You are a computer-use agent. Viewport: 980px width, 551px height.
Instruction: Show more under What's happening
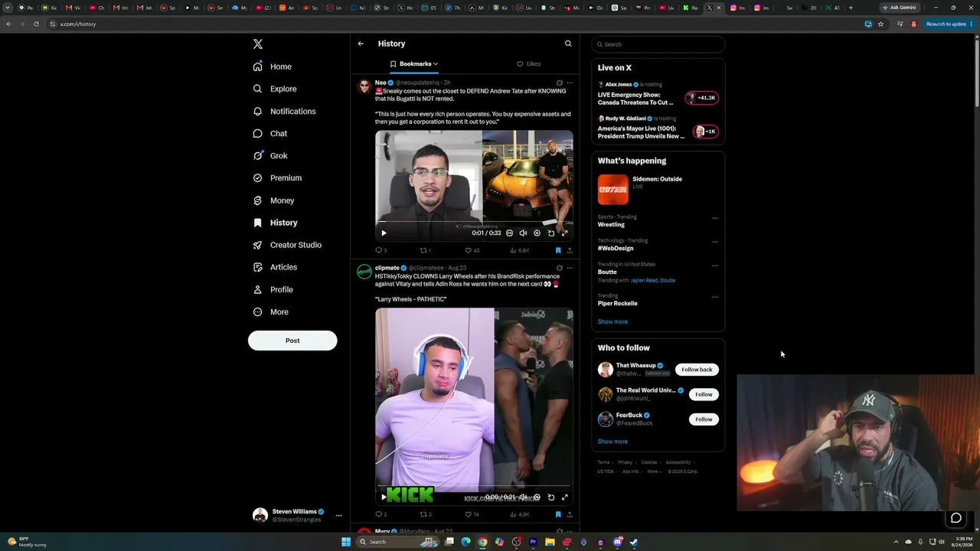click(612, 321)
